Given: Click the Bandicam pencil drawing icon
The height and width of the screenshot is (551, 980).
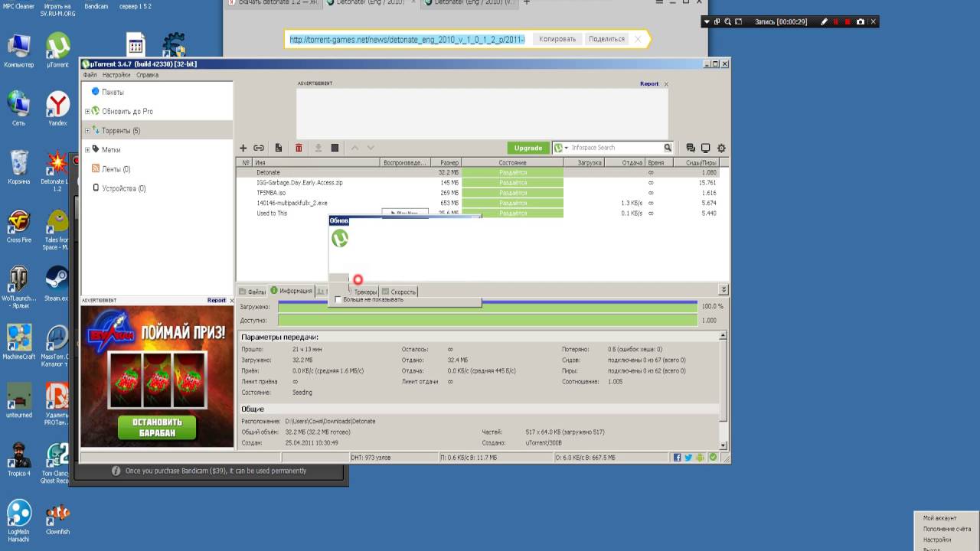Looking at the screenshot, I should [825, 22].
